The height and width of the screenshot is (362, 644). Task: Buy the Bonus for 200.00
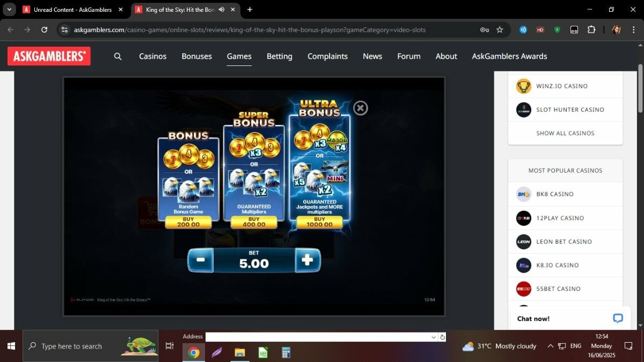[x=188, y=222]
